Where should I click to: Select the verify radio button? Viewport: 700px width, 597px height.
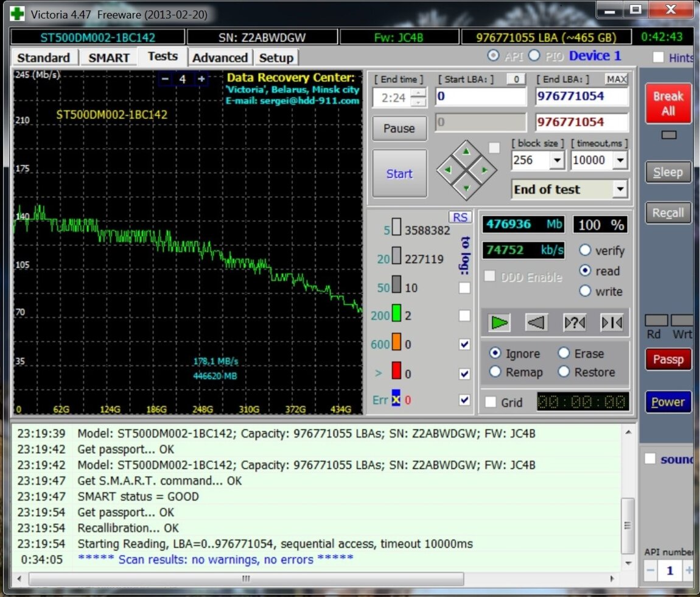coord(585,250)
